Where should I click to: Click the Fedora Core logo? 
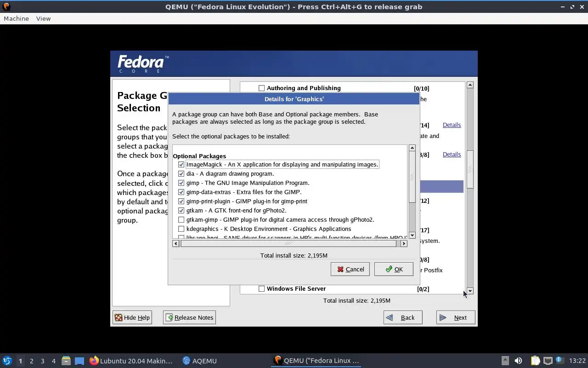[x=143, y=64]
